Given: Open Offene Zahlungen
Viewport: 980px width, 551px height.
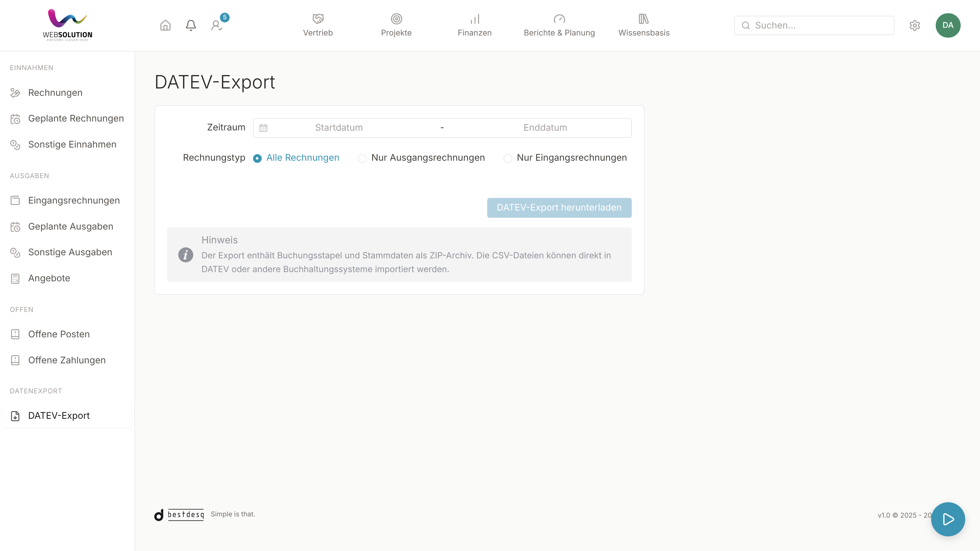Looking at the screenshot, I should 67,360.
